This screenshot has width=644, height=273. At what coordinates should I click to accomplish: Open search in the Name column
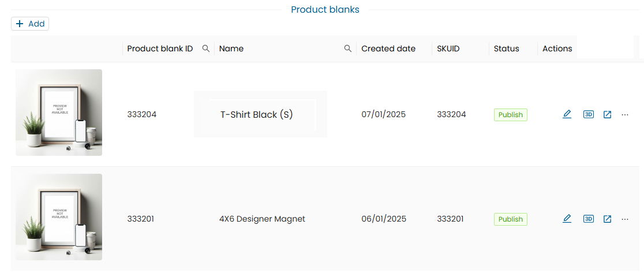tap(347, 49)
